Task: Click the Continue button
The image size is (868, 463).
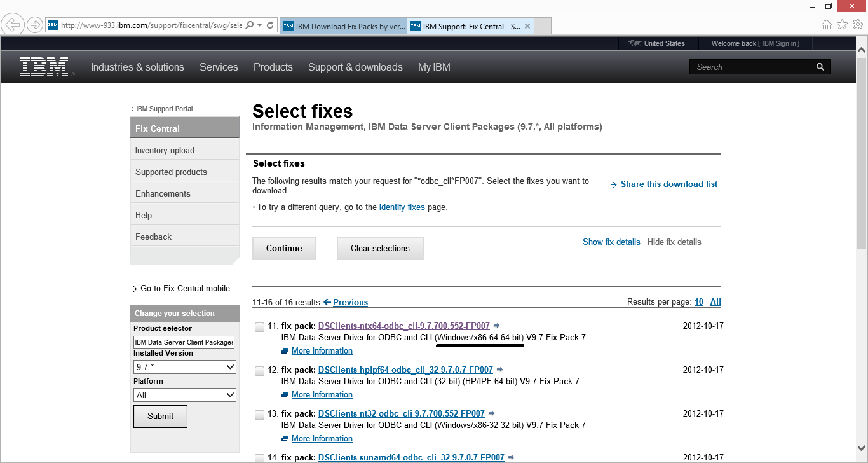Action: click(x=284, y=248)
